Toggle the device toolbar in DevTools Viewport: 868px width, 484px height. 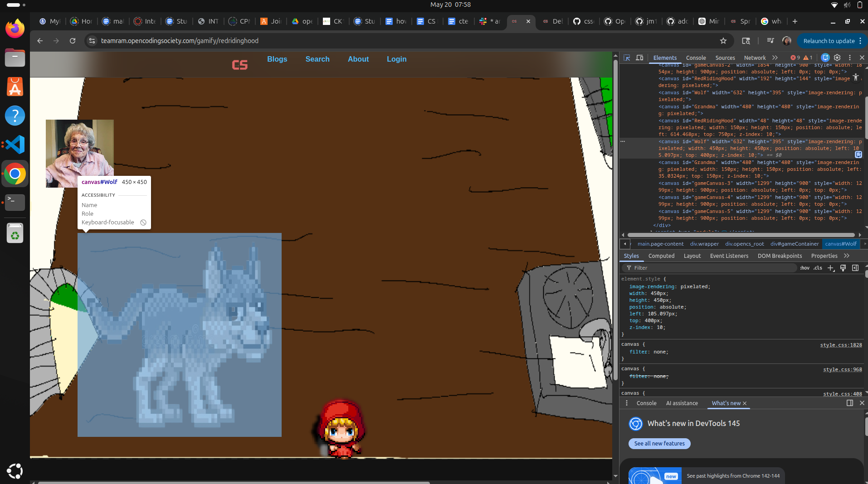[639, 58]
